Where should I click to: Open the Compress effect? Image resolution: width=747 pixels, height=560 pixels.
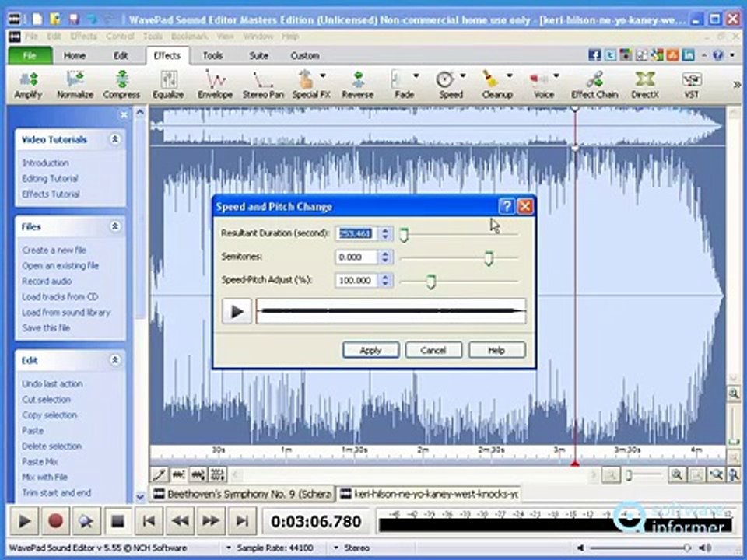(122, 85)
